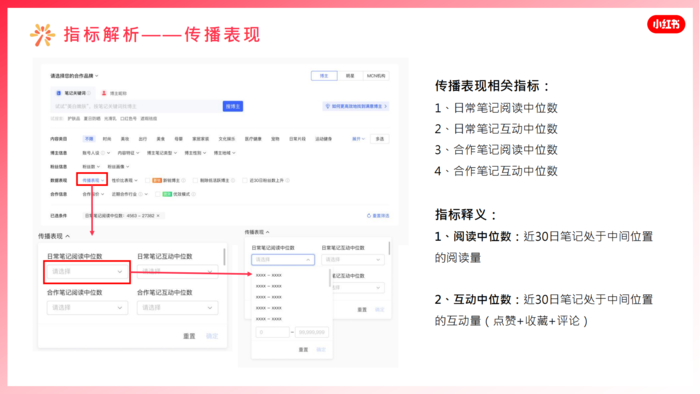Viewport: 700px width, 394px height.
Task: Select the 宠物 content category
Action: (x=275, y=139)
